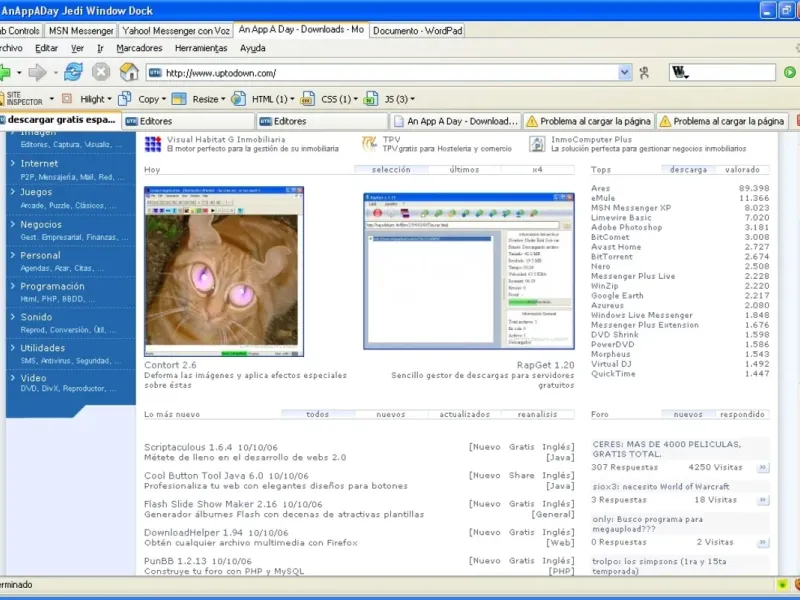This screenshot has width=800, height=600.
Task: Click the blue reload page icon
Action: [x=73, y=72]
